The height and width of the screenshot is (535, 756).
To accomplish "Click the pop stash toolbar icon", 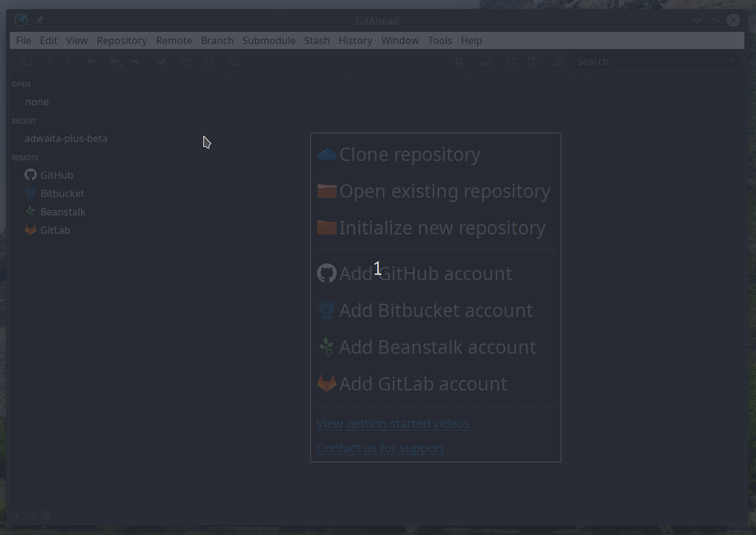I will (x=209, y=61).
